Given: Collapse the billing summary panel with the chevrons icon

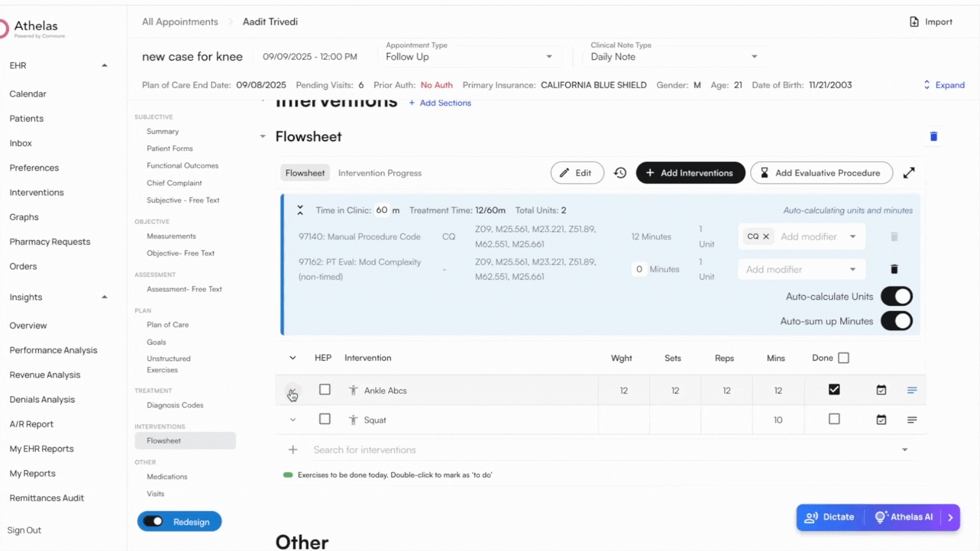Looking at the screenshot, I should (300, 210).
